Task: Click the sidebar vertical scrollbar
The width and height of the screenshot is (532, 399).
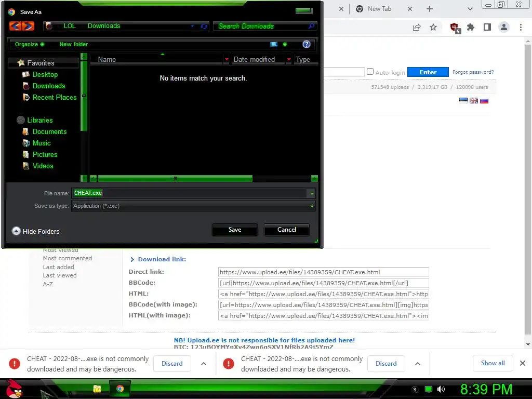Action: [x=84, y=96]
